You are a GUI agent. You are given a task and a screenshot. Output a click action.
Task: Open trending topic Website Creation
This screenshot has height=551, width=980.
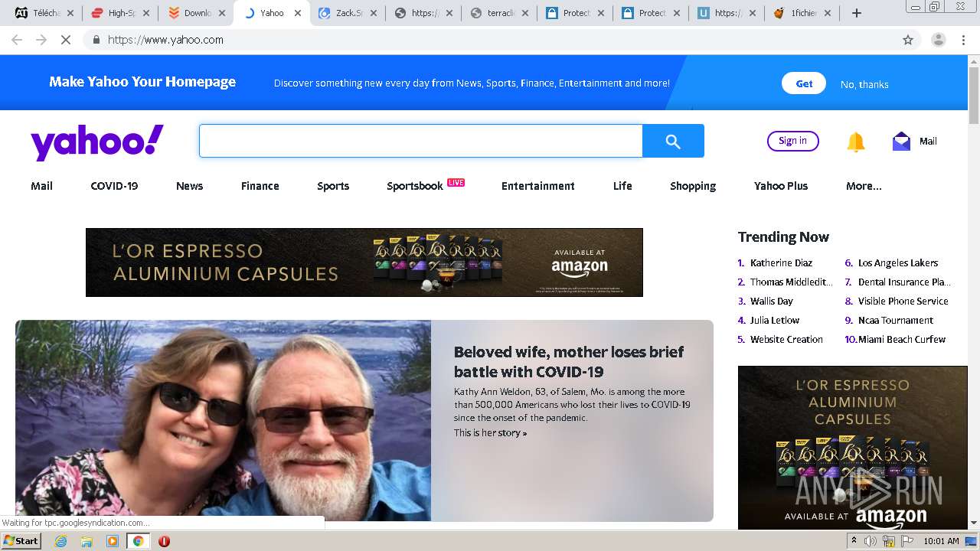pos(786,339)
